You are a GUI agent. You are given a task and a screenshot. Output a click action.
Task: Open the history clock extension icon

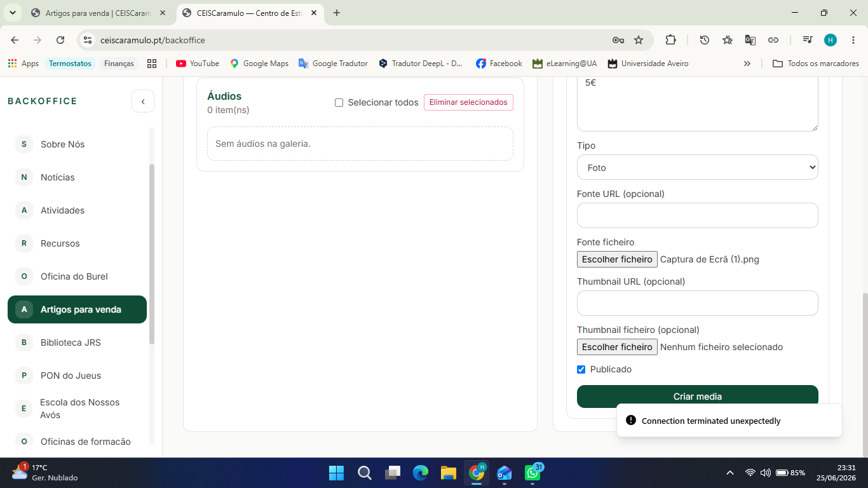705,40
